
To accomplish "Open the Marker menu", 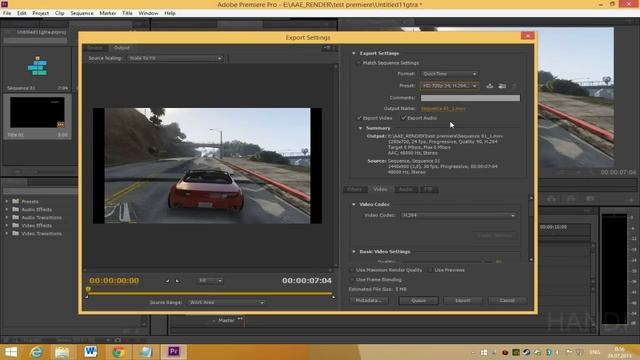I will [108, 13].
